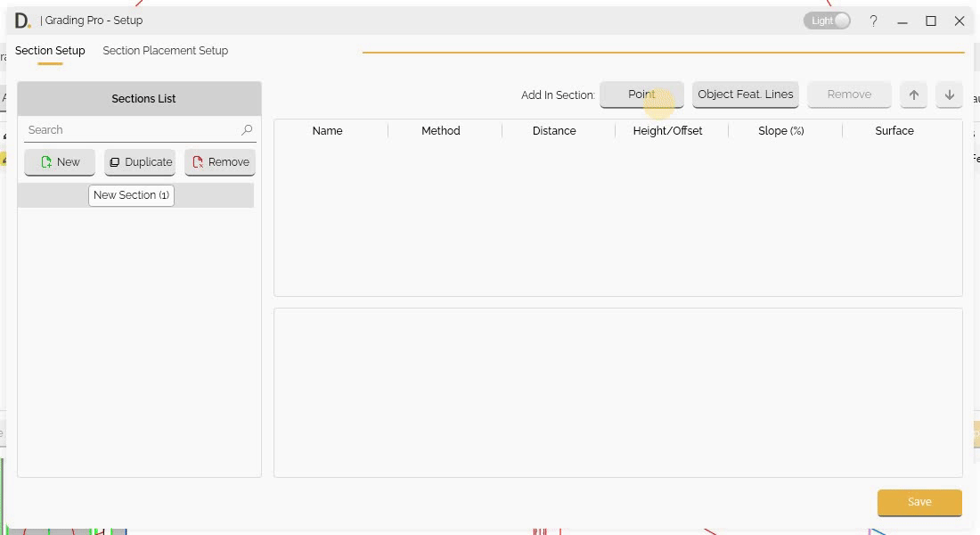Click the Slope (%) column header
The width and height of the screenshot is (980, 535).
click(780, 131)
